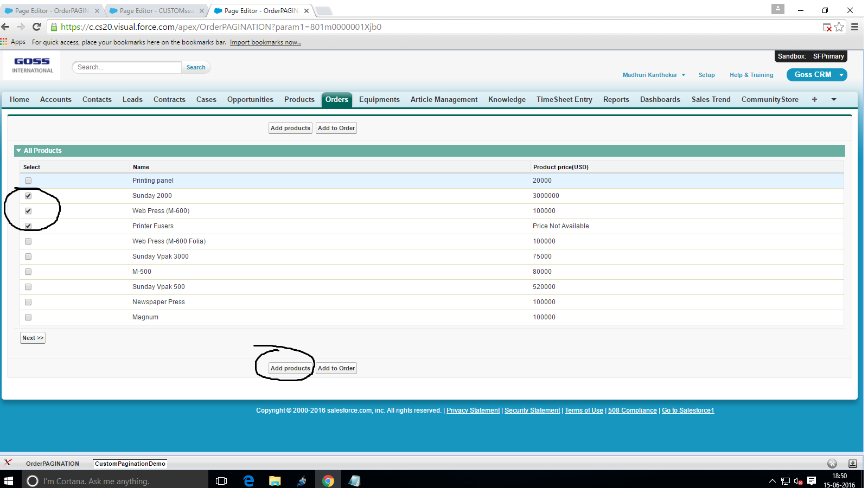Check the Printing panel checkbox
The width and height of the screenshot is (868, 488).
pos(28,181)
